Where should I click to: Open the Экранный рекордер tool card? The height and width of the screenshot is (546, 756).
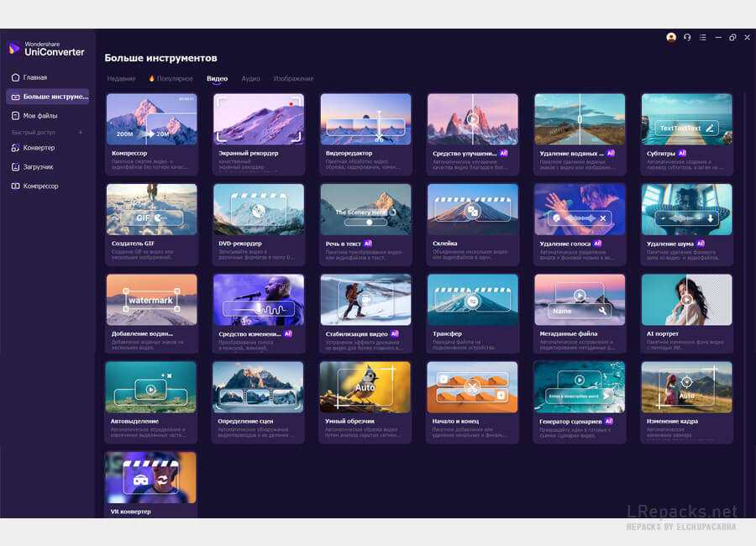(259, 133)
